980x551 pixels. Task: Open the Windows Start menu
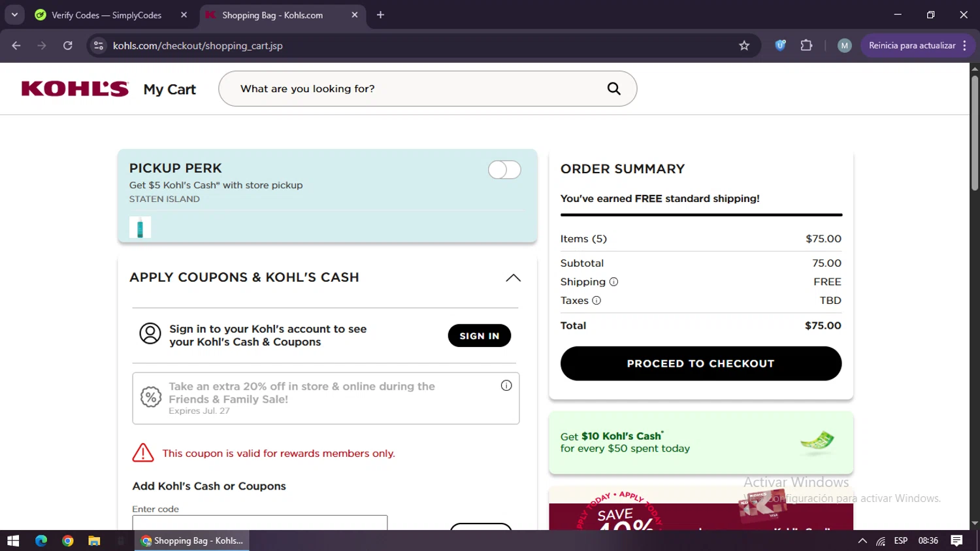(x=13, y=541)
